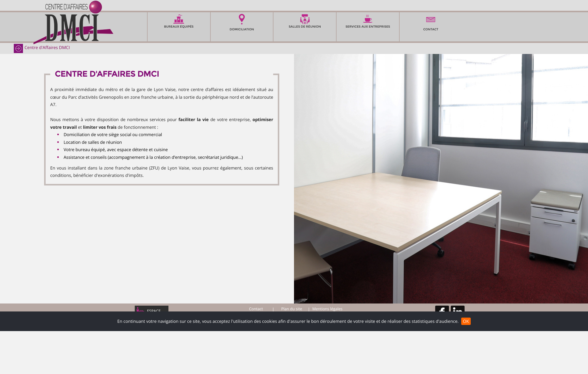This screenshot has width=588, height=374.
Task: Open the LinkedIn page icon
Action: pos(458,309)
